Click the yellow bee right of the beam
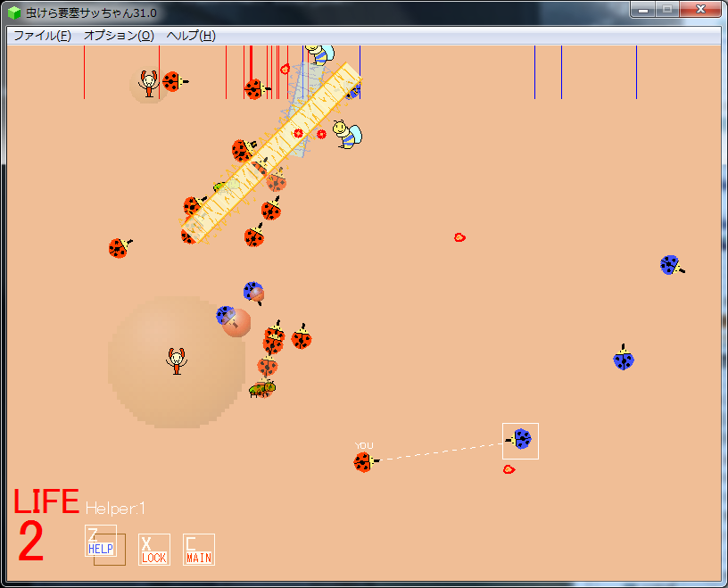Viewport: 728px width, 588px height. [347, 134]
